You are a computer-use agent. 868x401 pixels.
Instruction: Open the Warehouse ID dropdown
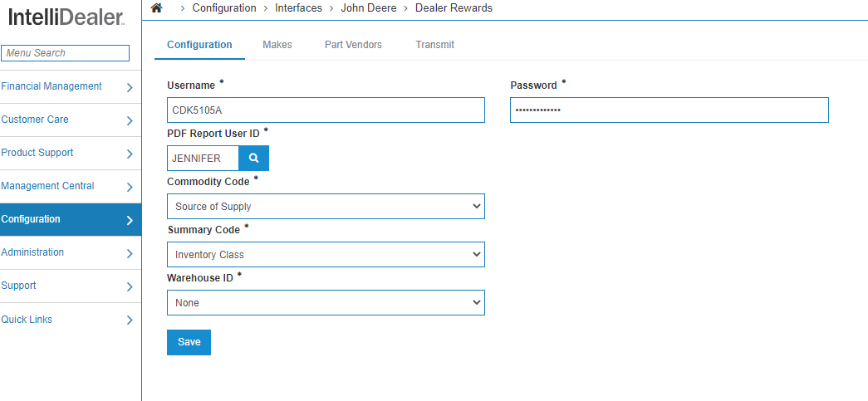point(326,303)
